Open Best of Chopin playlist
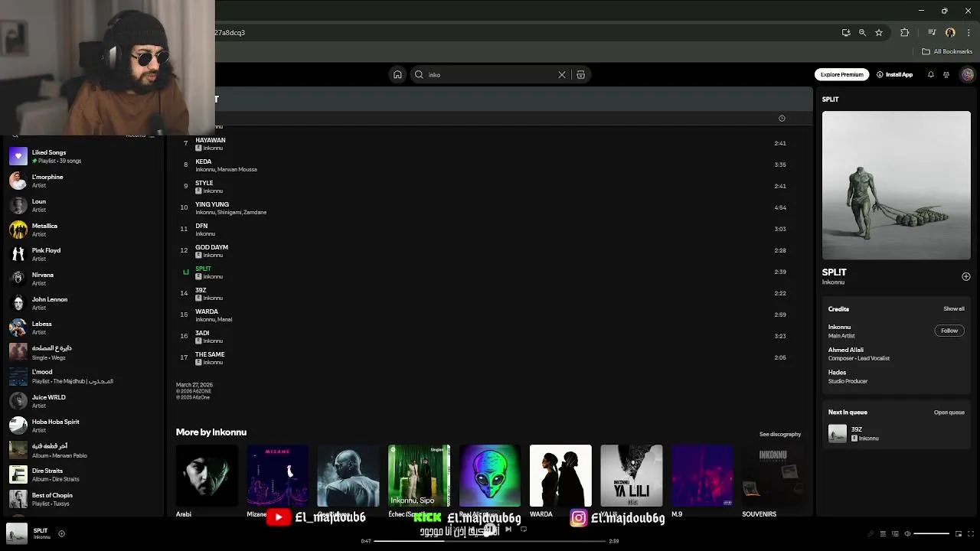The image size is (980, 551). (x=84, y=499)
